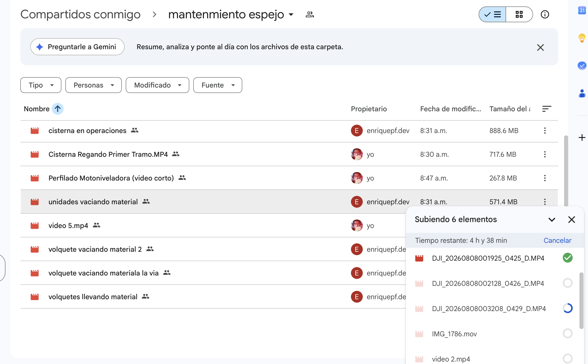Go to Compartidos conmigo breadcrumb
588x364 pixels.
pyautogui.click(x=80, y=14)
